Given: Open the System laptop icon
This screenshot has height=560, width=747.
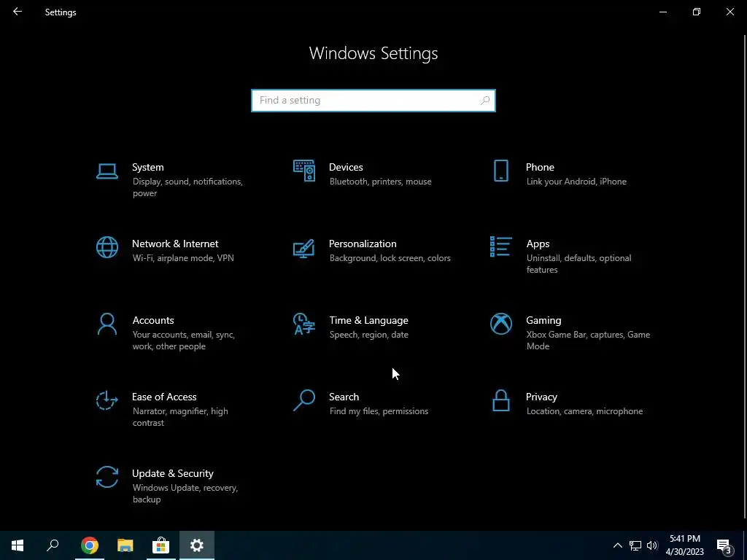Looking at the screenshot, I should (107, 171).
